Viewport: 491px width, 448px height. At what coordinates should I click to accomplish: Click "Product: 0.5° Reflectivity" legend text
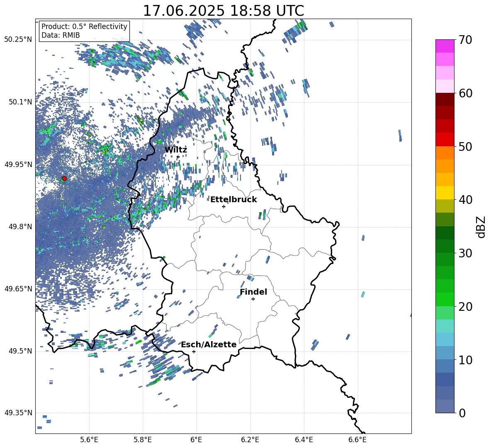coord(84,27)
